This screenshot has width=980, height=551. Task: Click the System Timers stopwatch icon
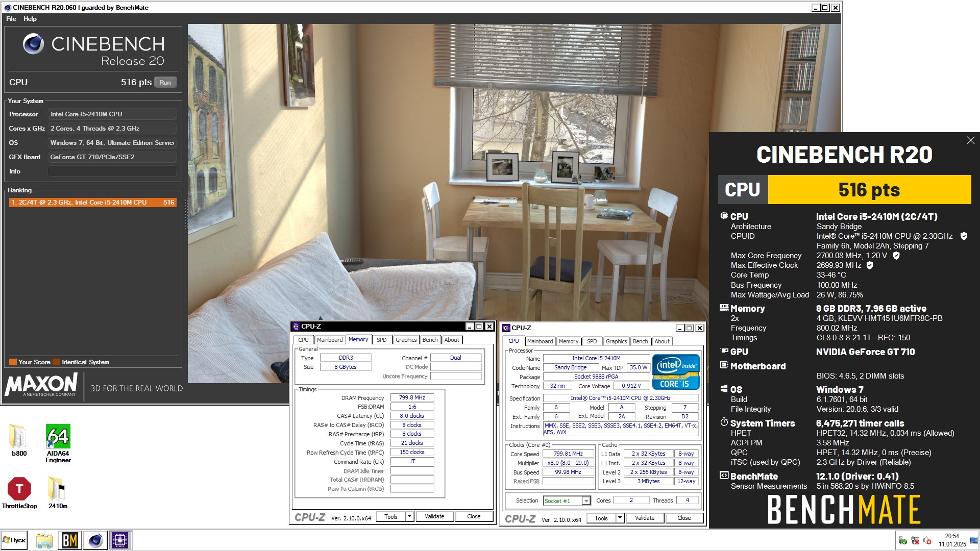tap(724, 422)
